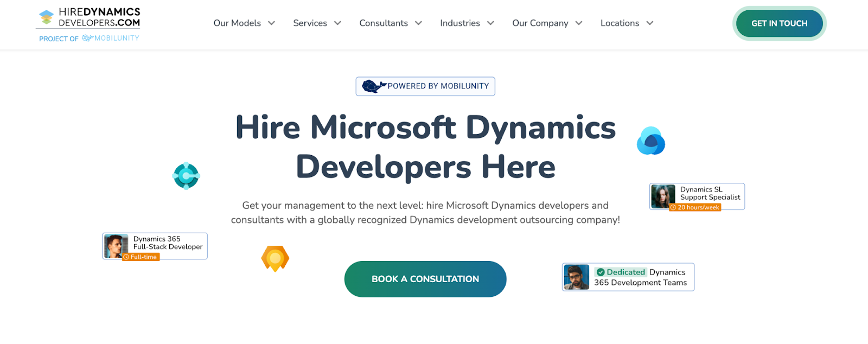Screen dimensions: 868x344
Task: Expand the Our Company chevron arrow
Action: coord(579,23)
